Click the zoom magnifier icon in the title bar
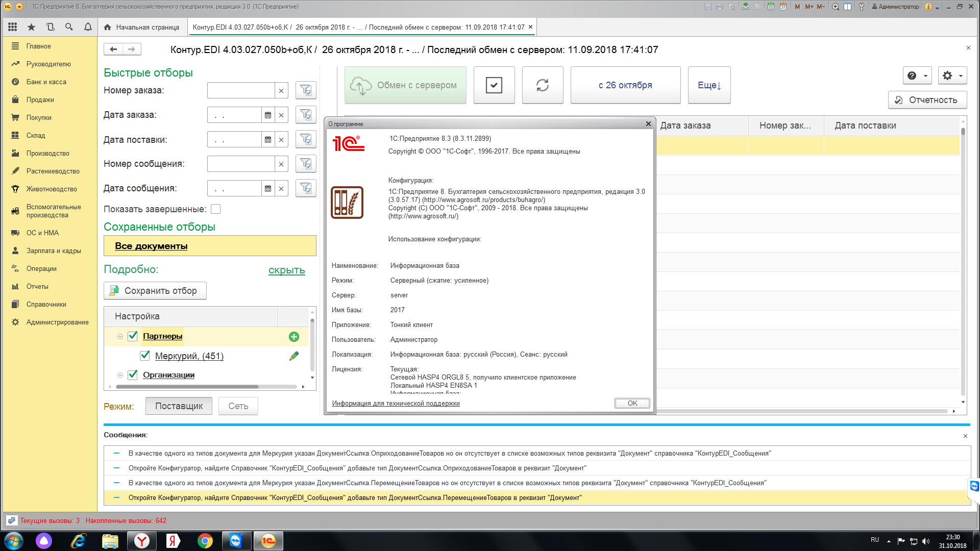 (x=836, y=7)
